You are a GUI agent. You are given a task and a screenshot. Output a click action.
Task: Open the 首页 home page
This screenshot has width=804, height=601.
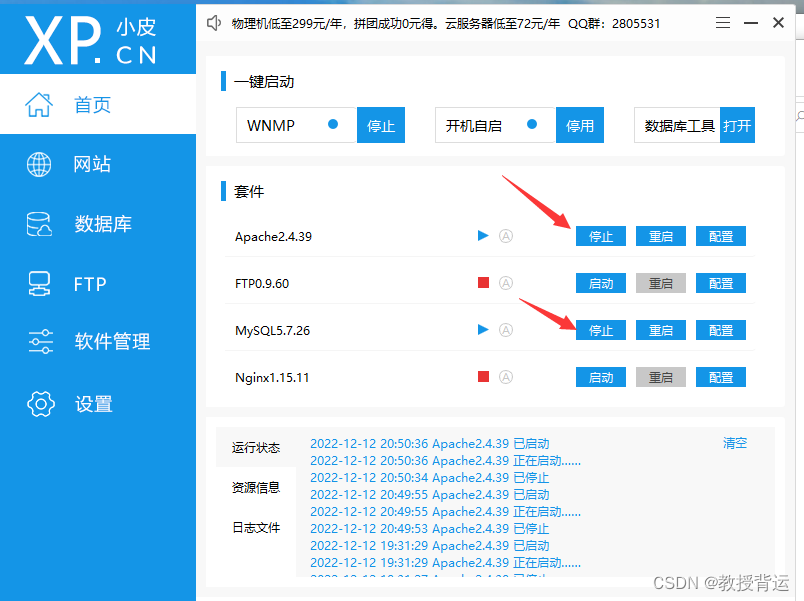click(x=97, y=104)
